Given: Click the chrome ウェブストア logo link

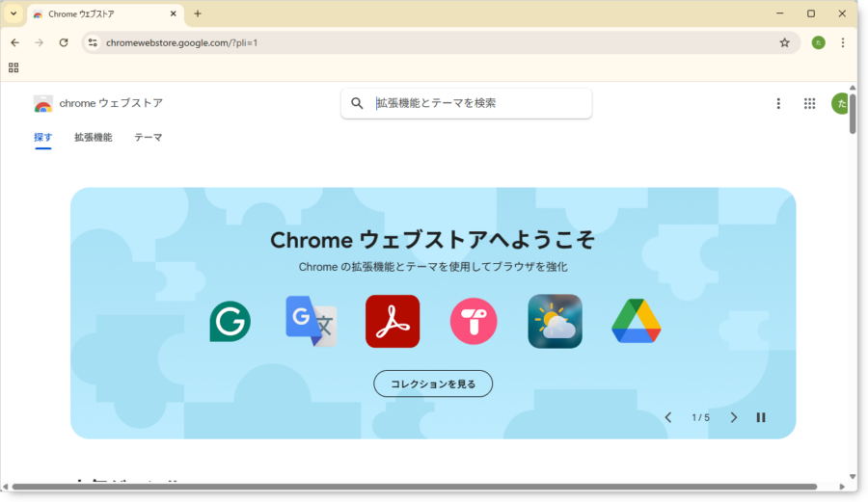Looking at the screenshot, I should tap(98, 103).
